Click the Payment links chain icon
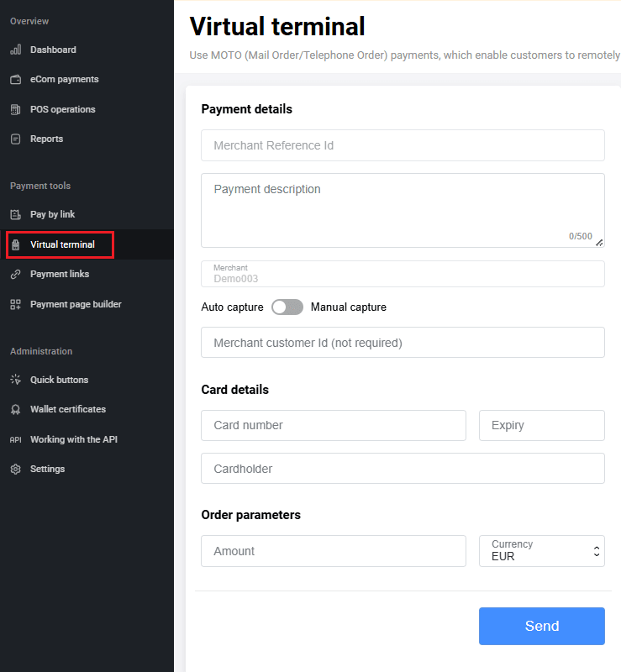The image size is (621, 672). tap(15, 275)
